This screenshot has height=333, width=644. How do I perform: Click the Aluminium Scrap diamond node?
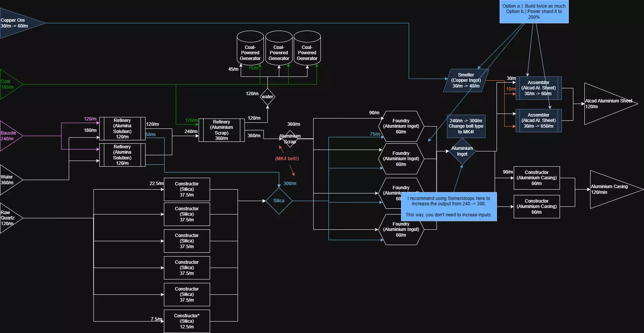tap(290, 139)
